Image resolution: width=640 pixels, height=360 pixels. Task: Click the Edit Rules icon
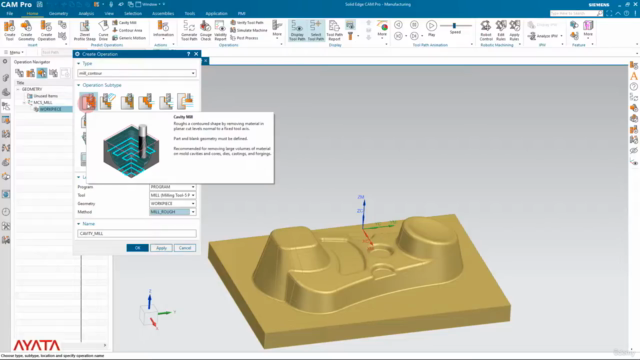click(x=501, y=31)
